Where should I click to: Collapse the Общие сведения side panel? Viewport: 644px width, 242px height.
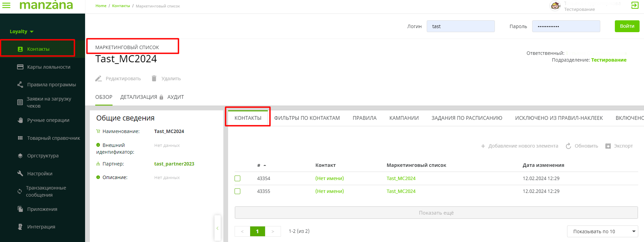(x=218, y=228)
